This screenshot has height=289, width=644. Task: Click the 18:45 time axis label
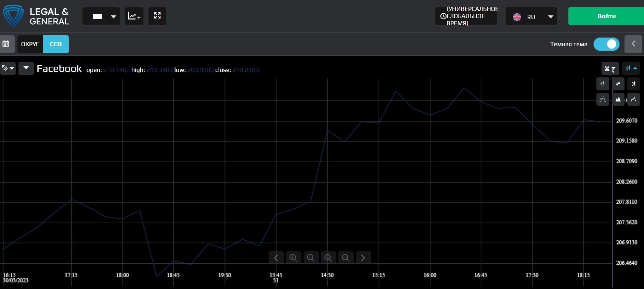coord(173,275)
